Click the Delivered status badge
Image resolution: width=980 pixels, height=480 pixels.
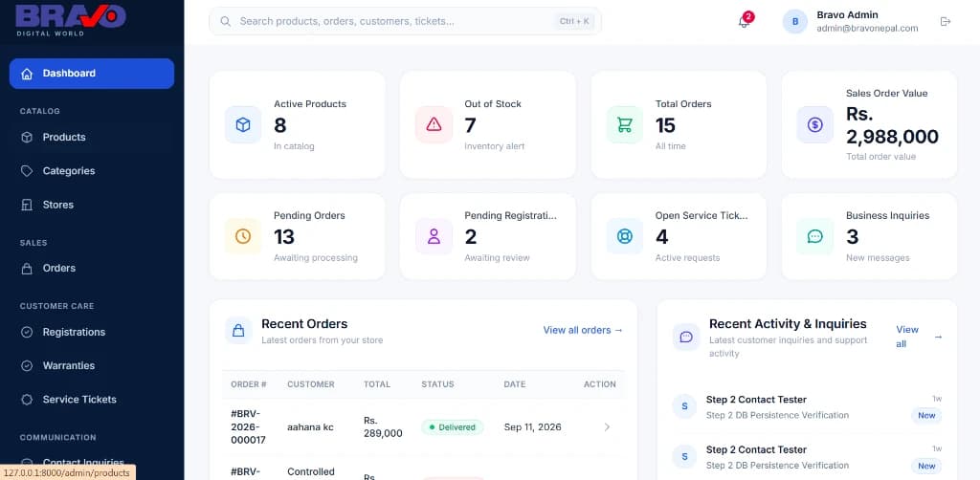tap(453, 427)
